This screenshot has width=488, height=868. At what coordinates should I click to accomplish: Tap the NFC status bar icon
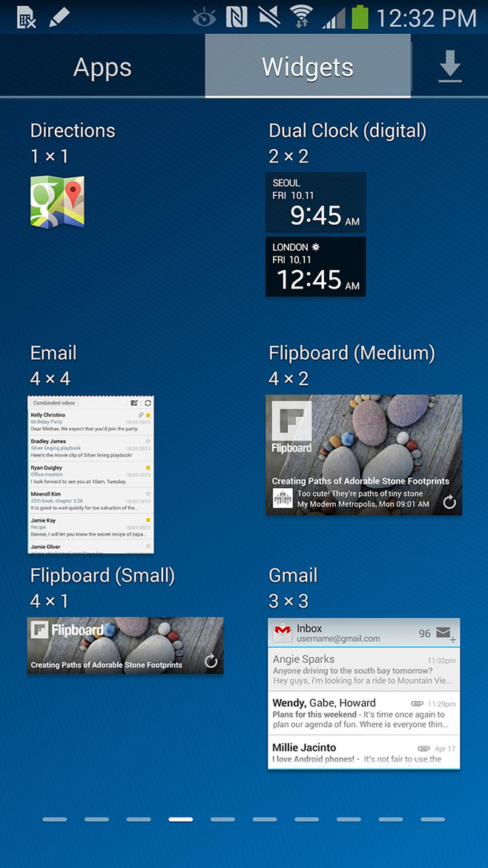[237, 18]
